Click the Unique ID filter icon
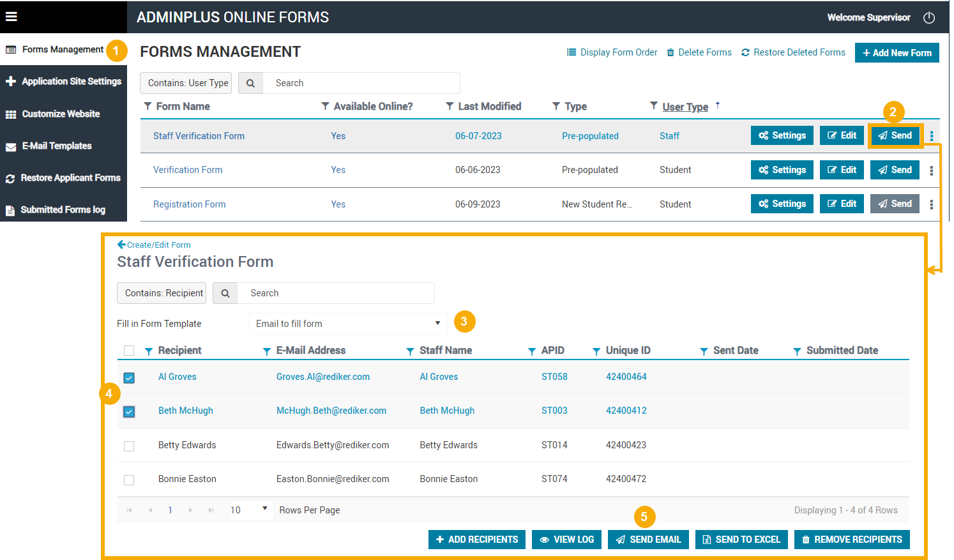This screenshot has width=954, height=560. [596, 351]
